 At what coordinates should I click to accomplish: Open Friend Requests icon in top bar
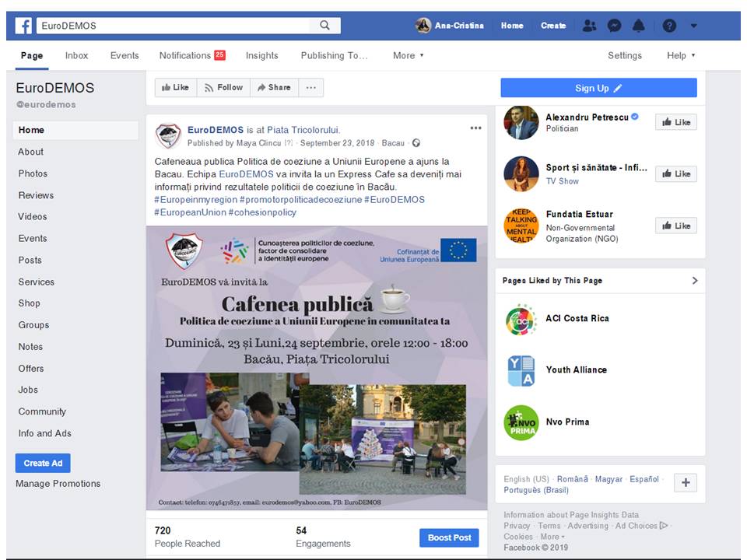(x=589, y=26)
